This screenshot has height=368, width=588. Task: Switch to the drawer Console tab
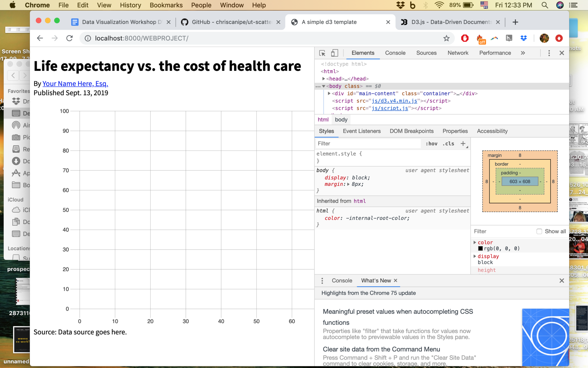point(342,281)
